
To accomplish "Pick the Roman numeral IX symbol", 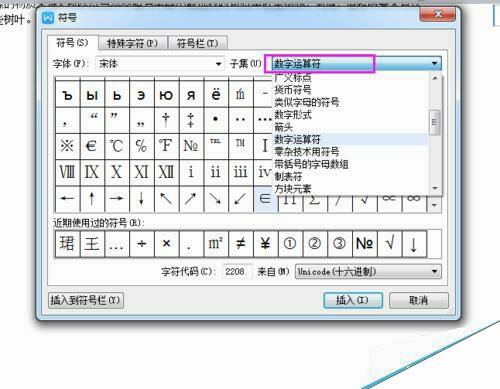I will click(91, 172).
